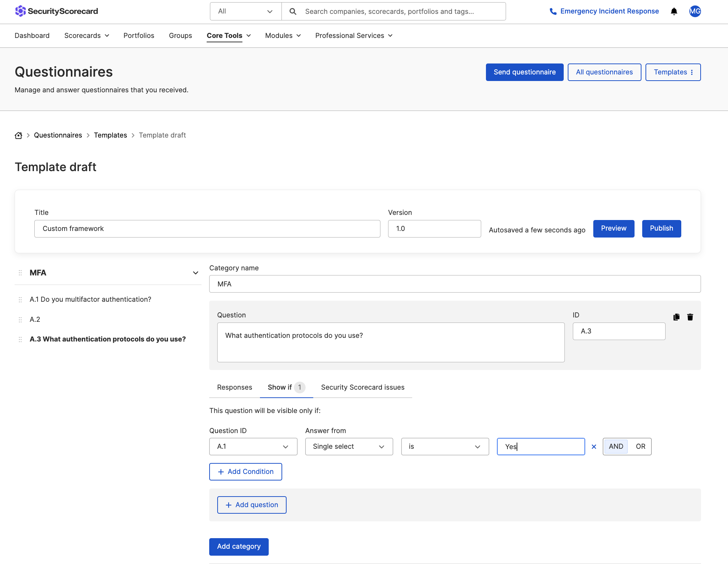728x575 pixels.
Task: Click Send questionnaire button
Action: [525, 72]
